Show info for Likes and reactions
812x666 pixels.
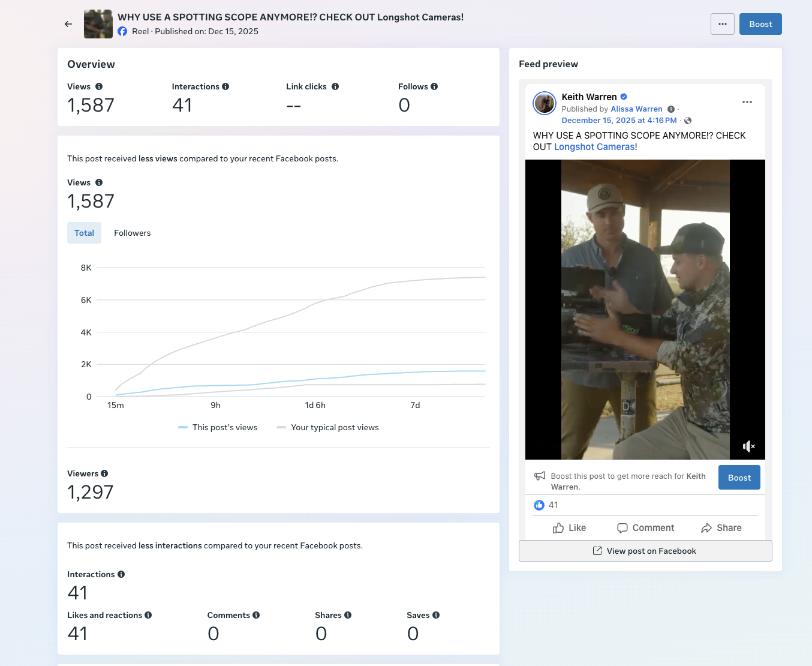pyautogui.click(x=148, y=615)
